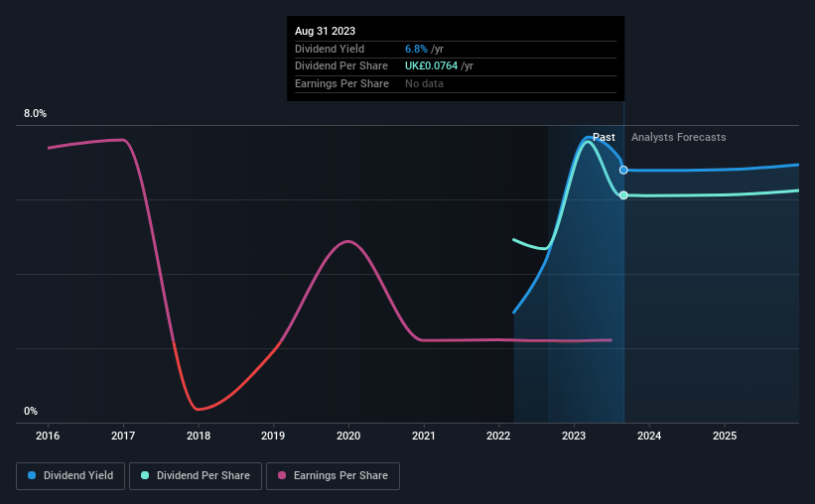Click the tooltip Dividend Yield row label
Image resolution: width=815 pixels, height=504 pixels.
pyautogui.click(x=330, y=49)
